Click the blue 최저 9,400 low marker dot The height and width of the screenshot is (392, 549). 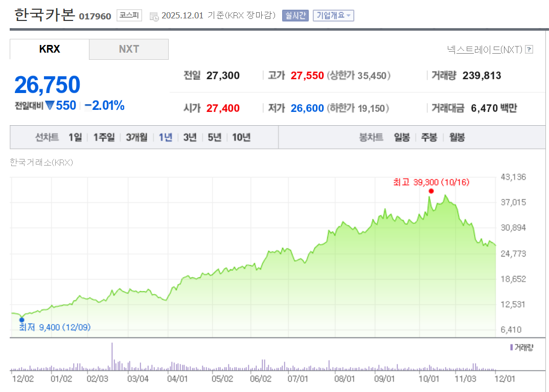point(21,319)
